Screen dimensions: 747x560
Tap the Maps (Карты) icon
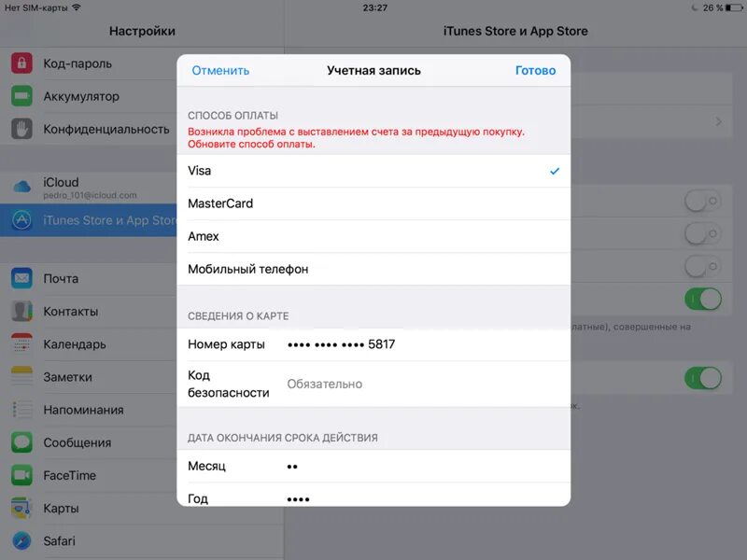click(21, 508)
